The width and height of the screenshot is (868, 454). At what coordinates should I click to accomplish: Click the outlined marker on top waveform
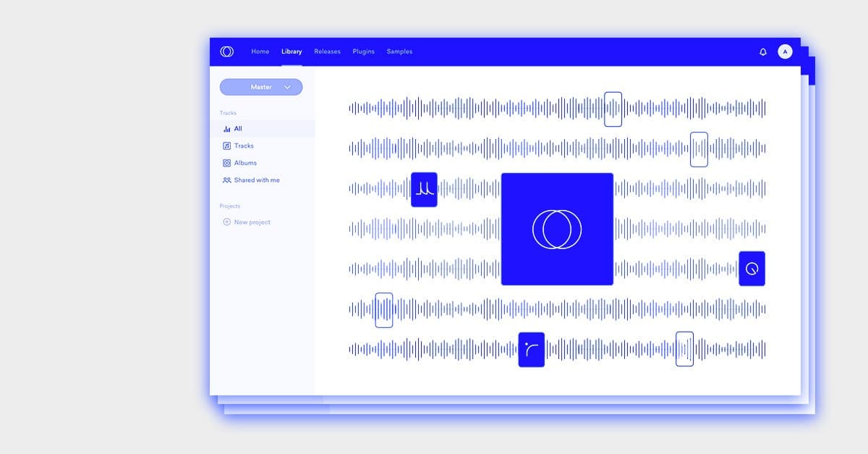pyautogui.click(x=613, y=109)
